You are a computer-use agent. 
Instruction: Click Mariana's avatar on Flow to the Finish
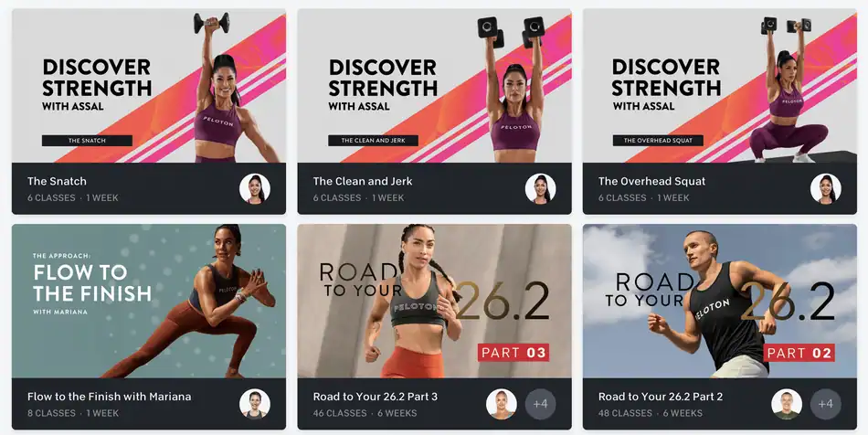255,404
